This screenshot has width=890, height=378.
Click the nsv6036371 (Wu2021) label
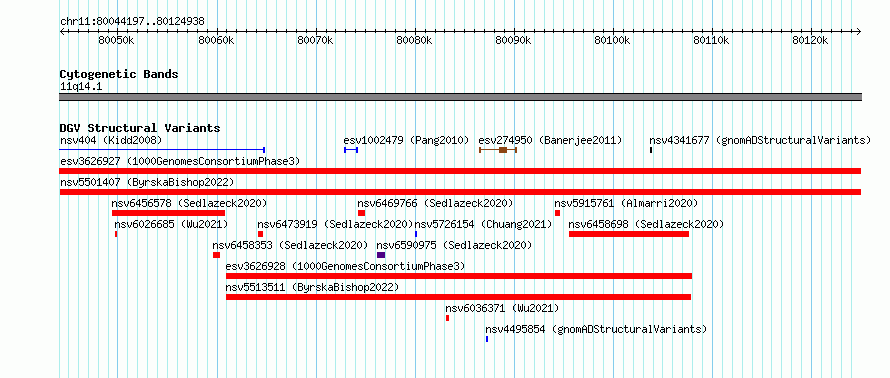tap(502, 308)
